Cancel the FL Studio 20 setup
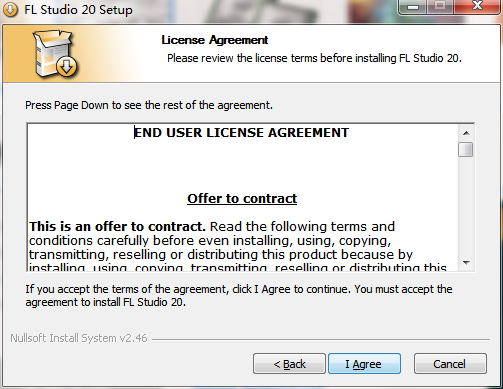Viewport: 503px width, 389px height. 450,364
